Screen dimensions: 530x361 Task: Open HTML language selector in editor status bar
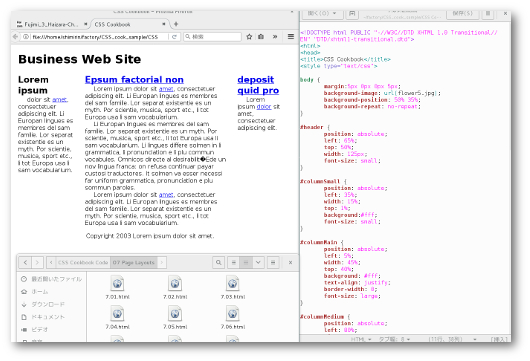pos(361,339)
